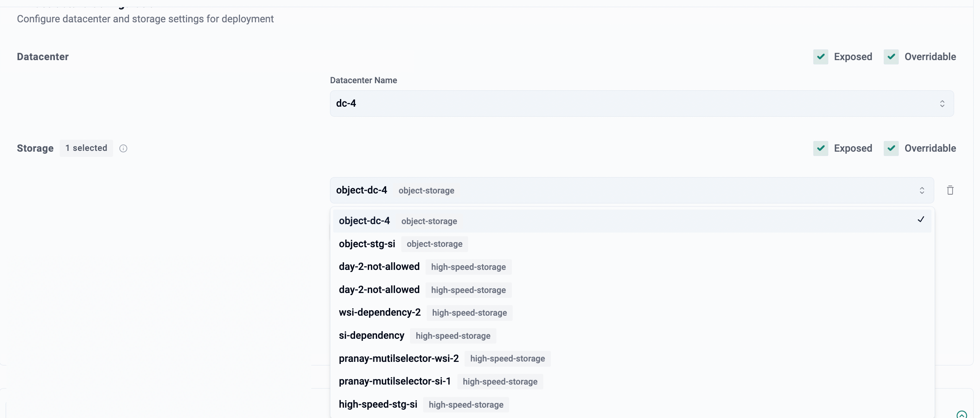Click the circled chevron icon at bottom right
Viewport: 980px width, 418px height.
coord(961,415)
